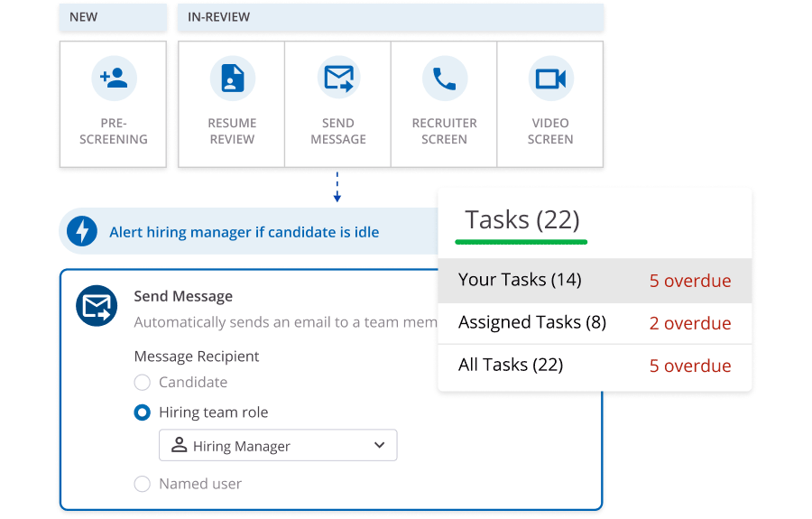Click the Video Screen camera icon
812x519 pixels.
(x=550, y=79)
